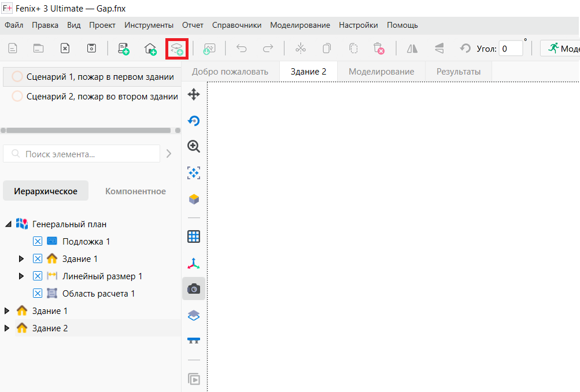
Task: Click the camera icon in the side toolbar
Action: click(194, 289)
